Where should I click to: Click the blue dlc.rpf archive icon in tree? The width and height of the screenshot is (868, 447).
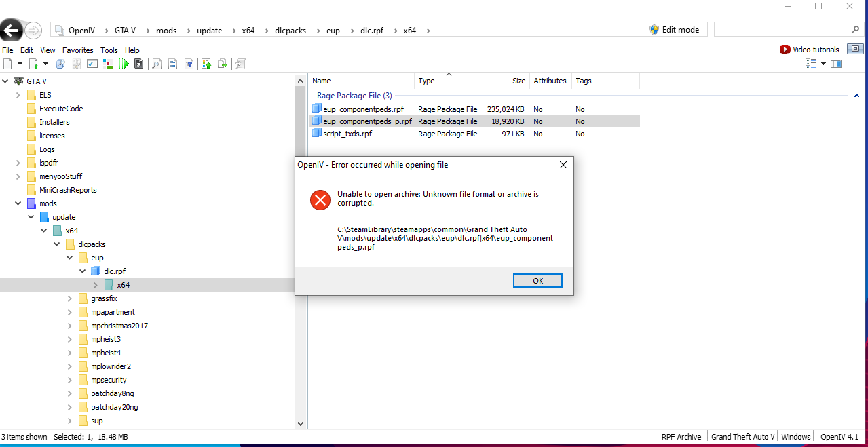click(x=96, y=271)
